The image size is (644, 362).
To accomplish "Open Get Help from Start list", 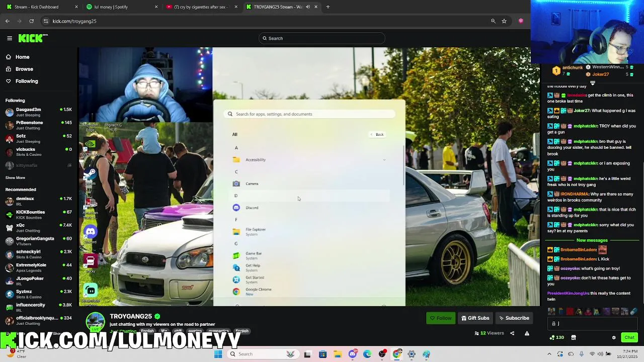I will tap(309, 267).
